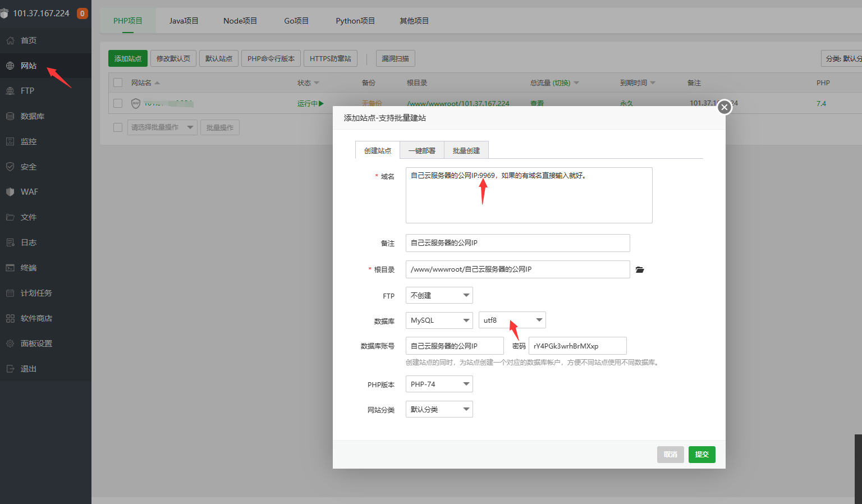Check the checkbox for the first site row
Viewport: 862px width, 504px height.
point(118,103)
